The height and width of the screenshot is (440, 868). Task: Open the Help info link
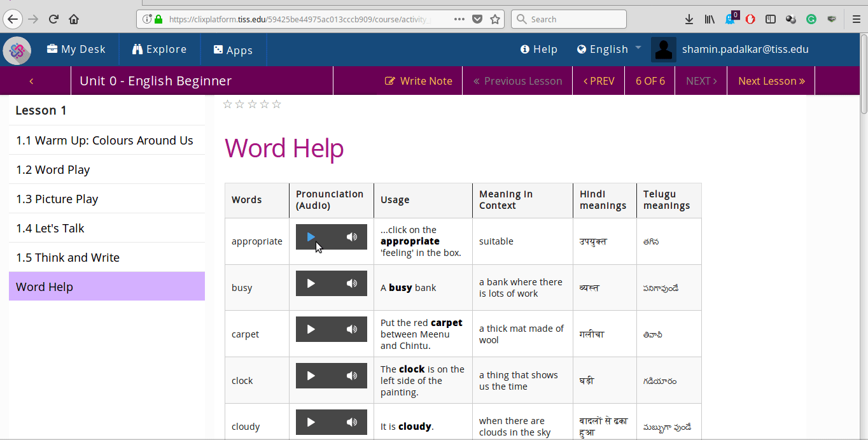(538, 50)
